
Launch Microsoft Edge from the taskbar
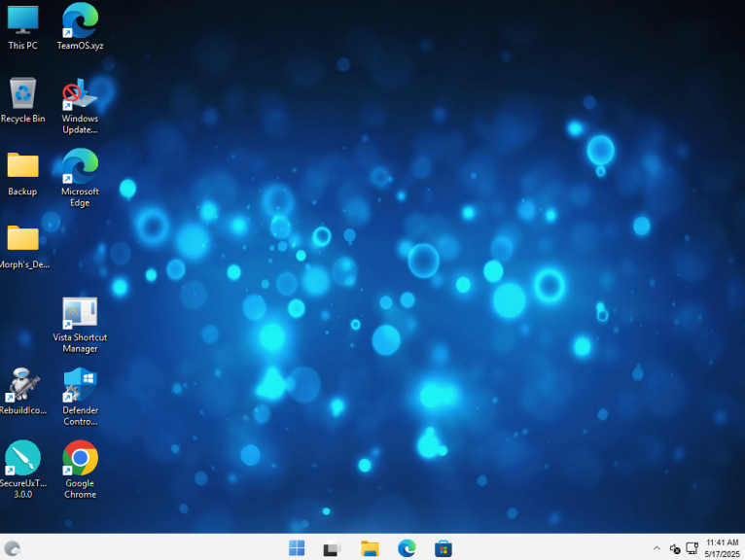click(x=407, y=548)
